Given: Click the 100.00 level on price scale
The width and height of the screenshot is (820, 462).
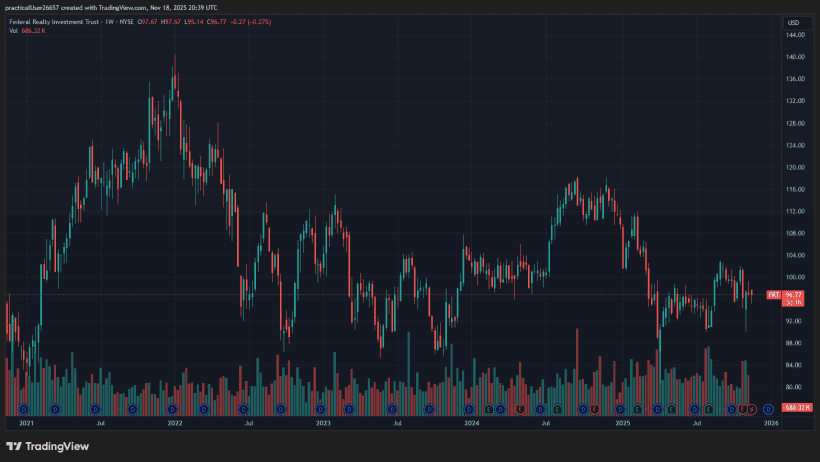Looking at the screenshot, I should click(796, 277).
